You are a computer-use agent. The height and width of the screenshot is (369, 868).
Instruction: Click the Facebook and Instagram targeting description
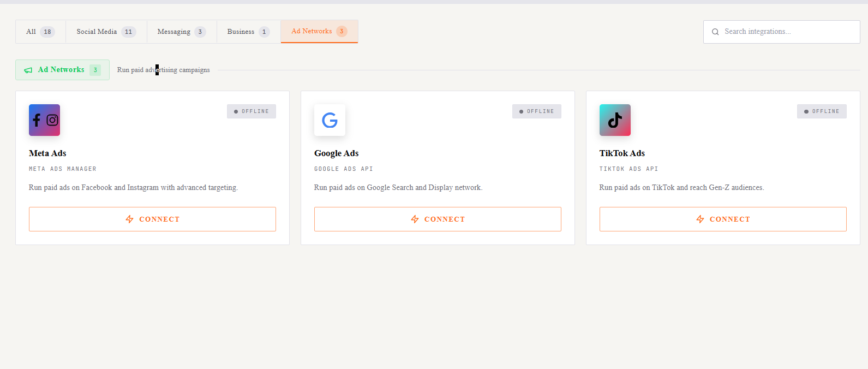(133, 188)
